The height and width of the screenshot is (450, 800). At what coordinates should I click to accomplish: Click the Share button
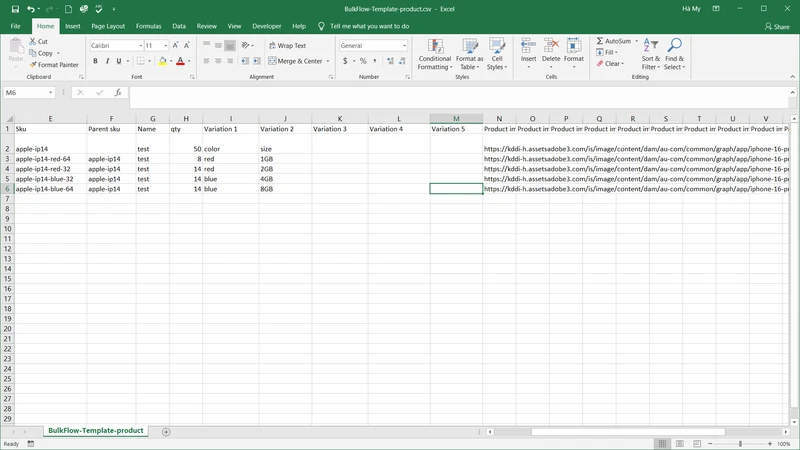coord(776,26)
